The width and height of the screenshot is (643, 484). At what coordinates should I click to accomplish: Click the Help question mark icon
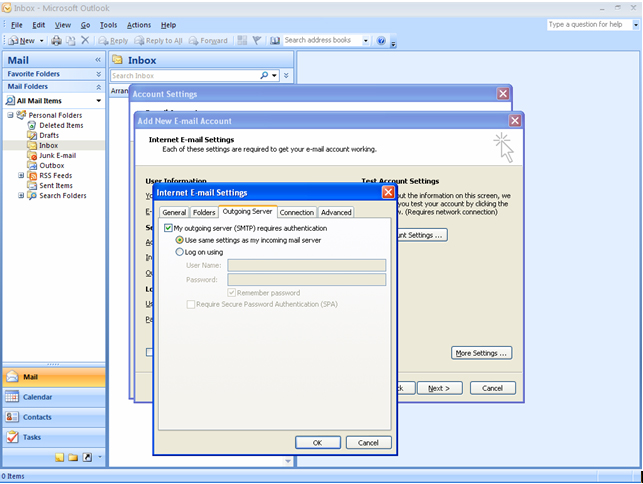coord(381,41)
